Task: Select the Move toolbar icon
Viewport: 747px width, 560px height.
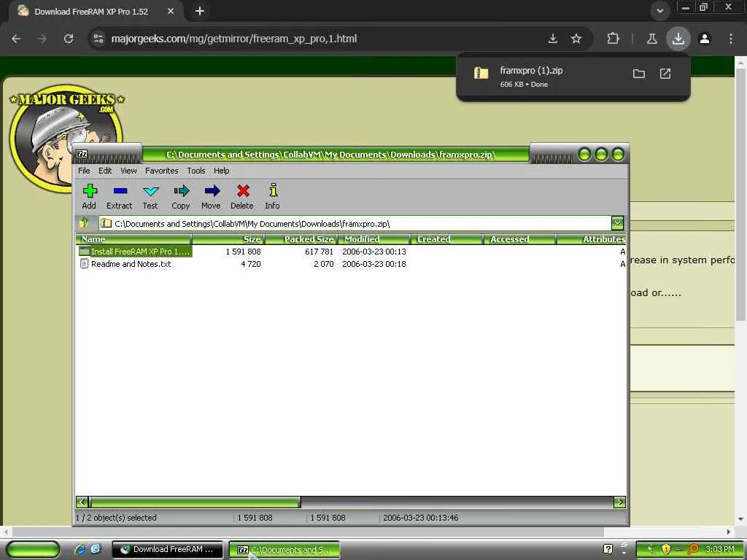Action: [211, 197]
